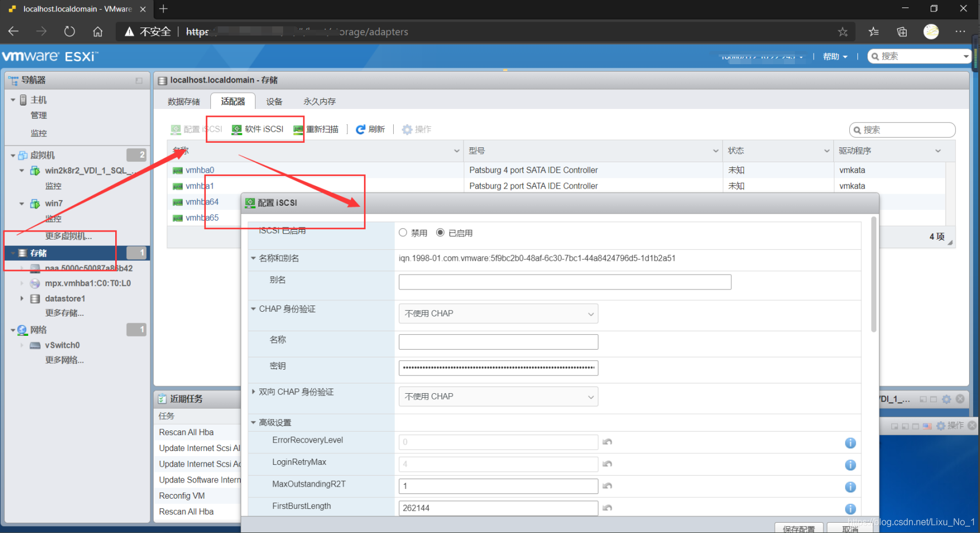Bookmark this page with the star icon
Image resolution: width=980 pixels, height=533 pixels.
(x=842, y=32)
